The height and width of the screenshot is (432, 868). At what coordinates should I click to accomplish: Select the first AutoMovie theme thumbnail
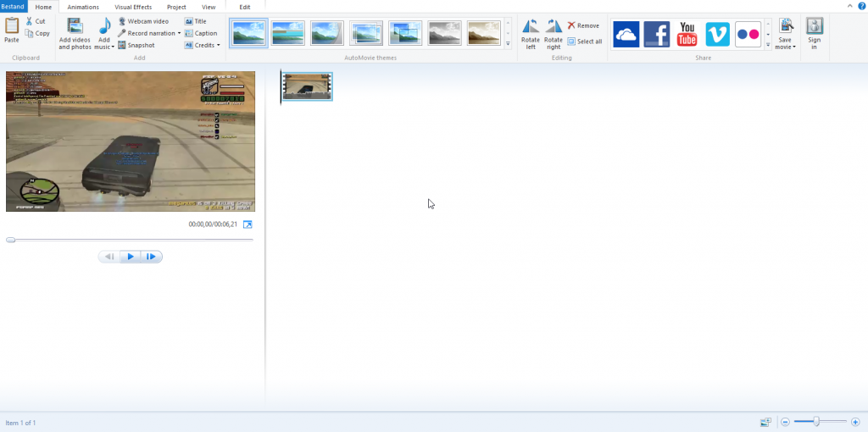pos(248,33)
